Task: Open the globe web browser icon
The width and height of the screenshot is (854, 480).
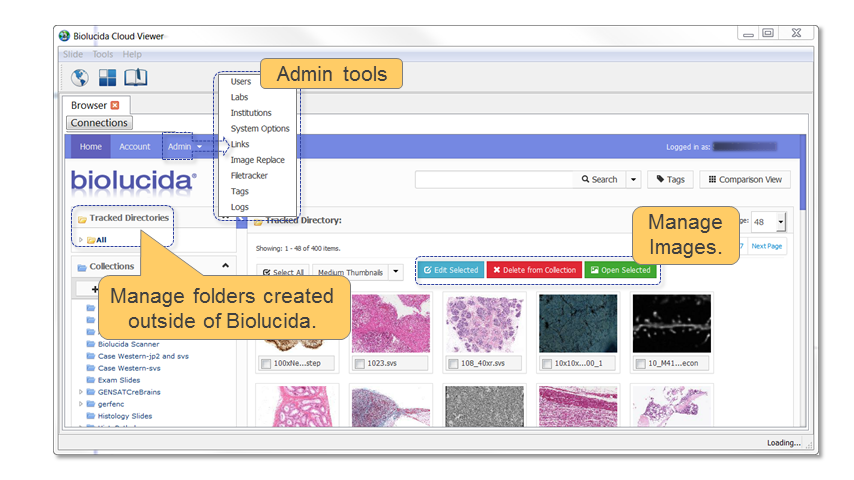Action: click(80, 77)
